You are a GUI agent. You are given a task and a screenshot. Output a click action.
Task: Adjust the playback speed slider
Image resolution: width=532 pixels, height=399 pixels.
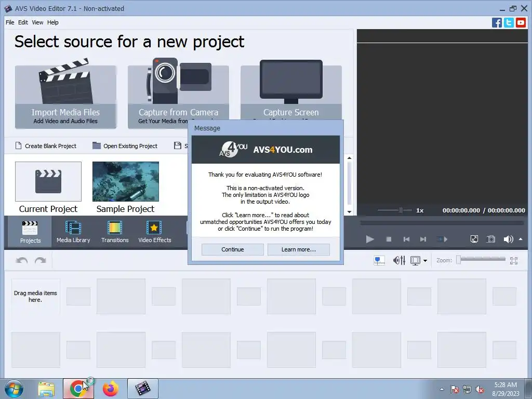coord(395,210)
